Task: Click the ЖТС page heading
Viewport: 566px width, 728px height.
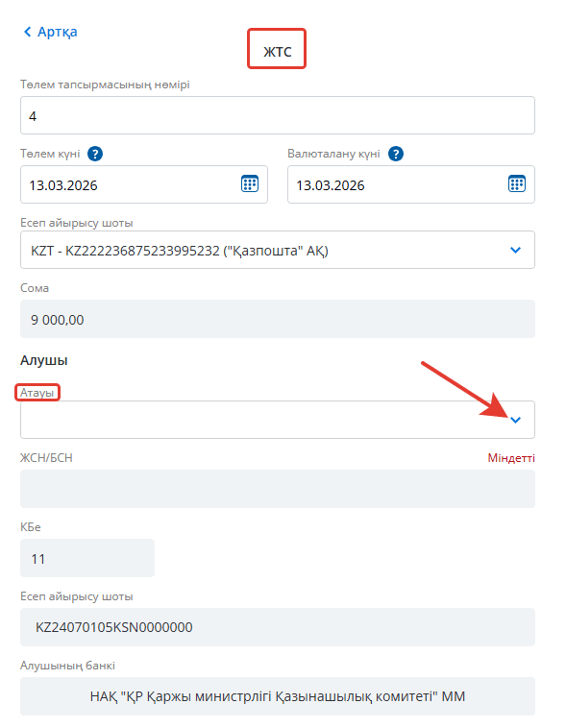Action: 278,52
